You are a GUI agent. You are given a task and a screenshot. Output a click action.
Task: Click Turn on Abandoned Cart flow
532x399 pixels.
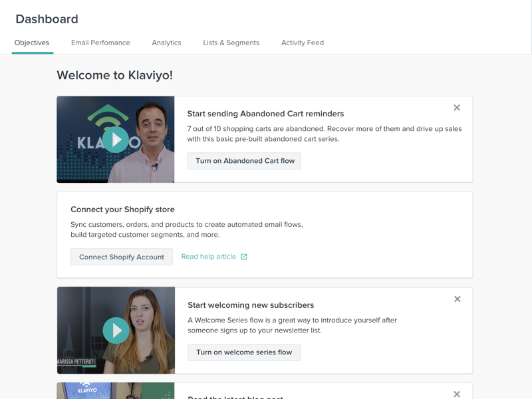(x=244, y=161)
